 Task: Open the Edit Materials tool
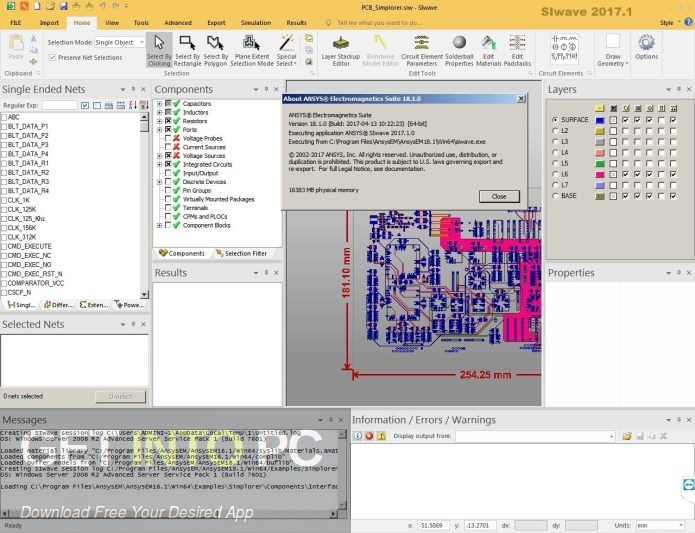pos(488,50)
